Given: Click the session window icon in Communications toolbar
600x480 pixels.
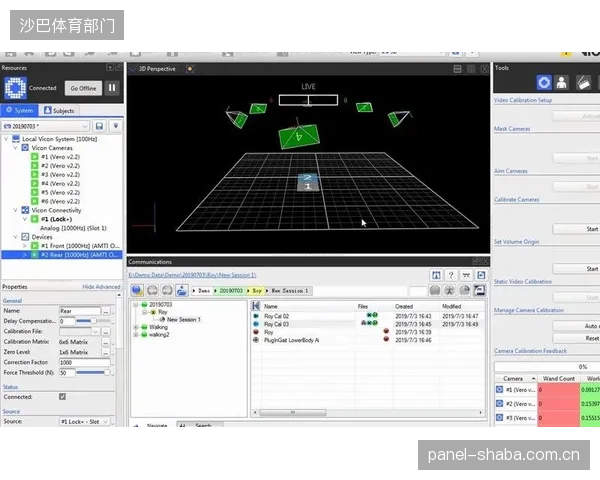Looking at the screenshot, I should 479,291.
